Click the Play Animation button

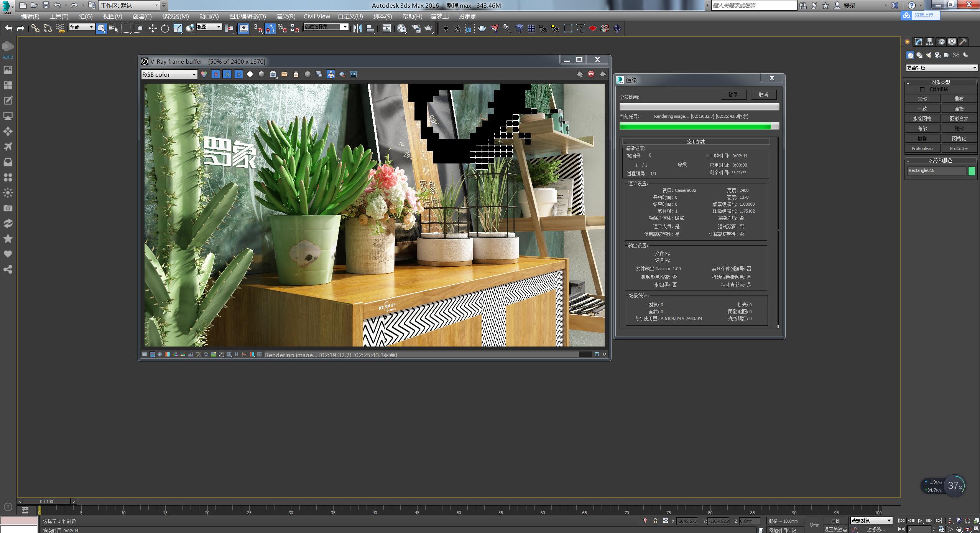920,521
